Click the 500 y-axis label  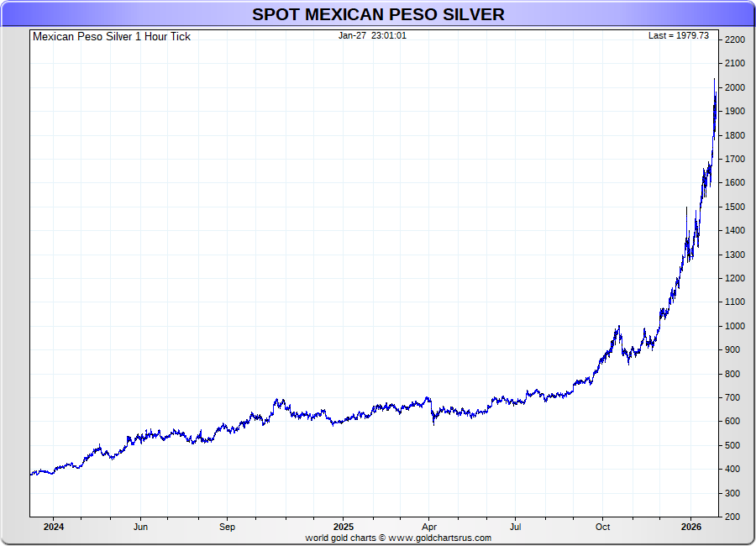[732, 445]
